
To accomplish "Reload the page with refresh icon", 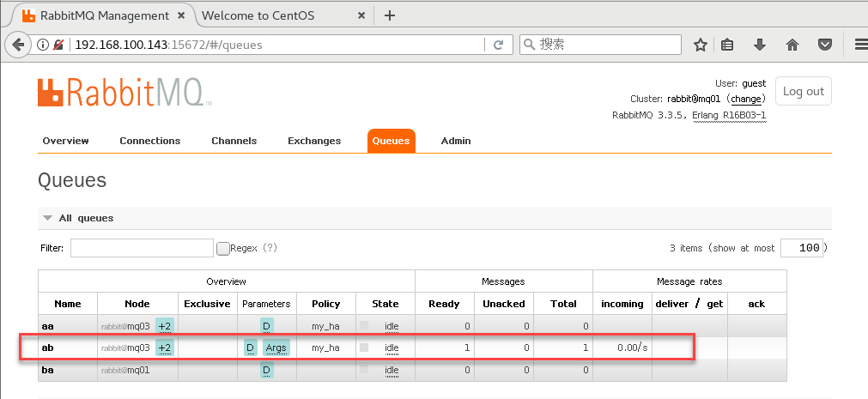I will [498, 45].
